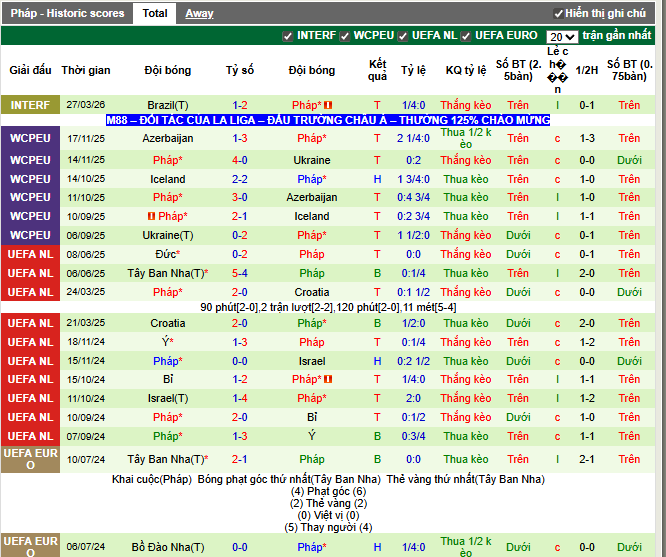666x557 pixels.
Task: Click the red card icon in Brazil 27/03/26 row
Action: click(328, 105)
